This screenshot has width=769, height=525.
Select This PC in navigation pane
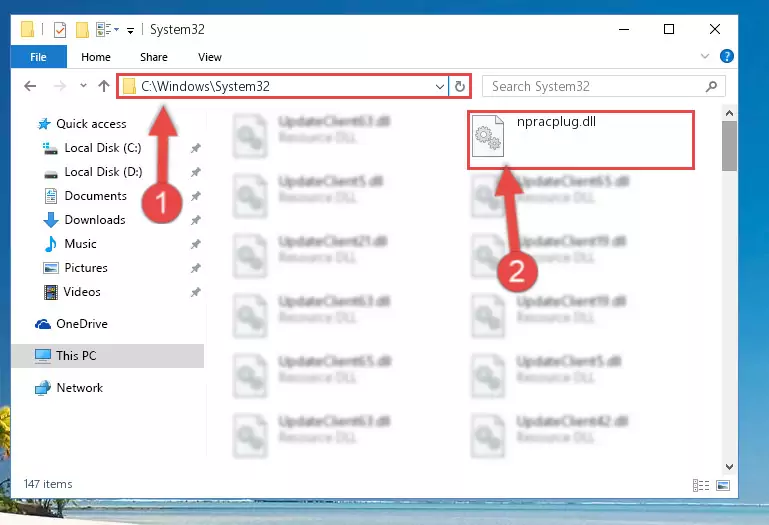(x=107, y=356)
